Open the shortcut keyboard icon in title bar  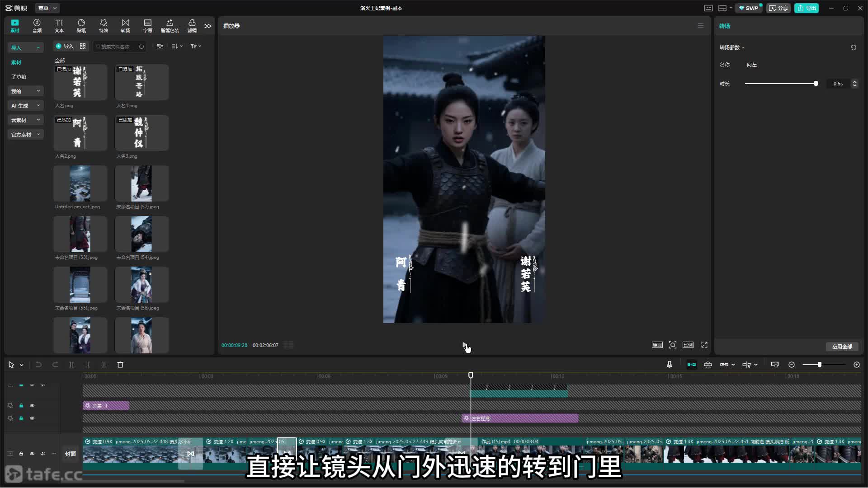click(x=708, y=8)
